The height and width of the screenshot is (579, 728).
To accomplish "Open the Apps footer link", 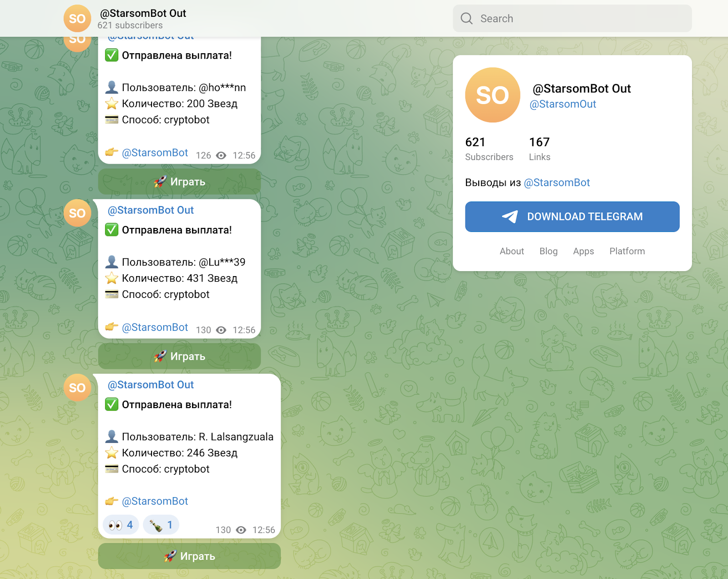I will [583, 251].
